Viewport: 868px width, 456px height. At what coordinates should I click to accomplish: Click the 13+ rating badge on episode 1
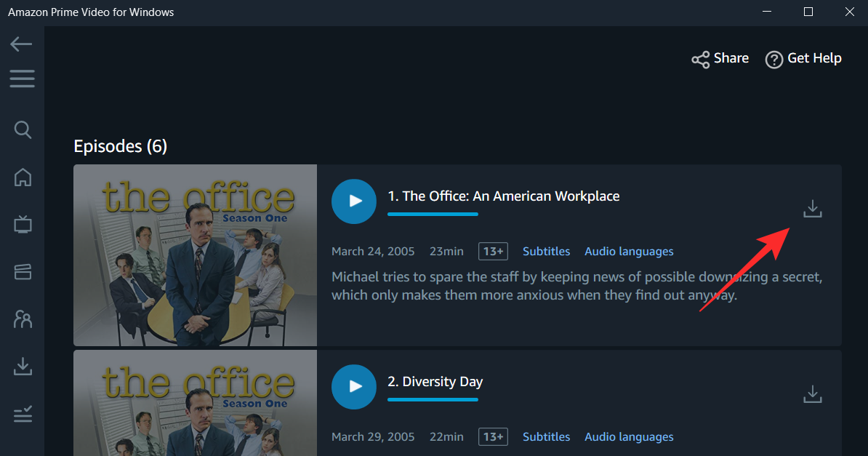(x=493, y=252)
